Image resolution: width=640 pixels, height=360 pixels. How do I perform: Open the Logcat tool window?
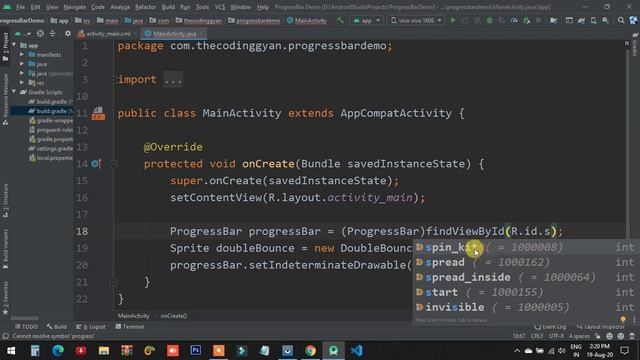coord(91,327)
